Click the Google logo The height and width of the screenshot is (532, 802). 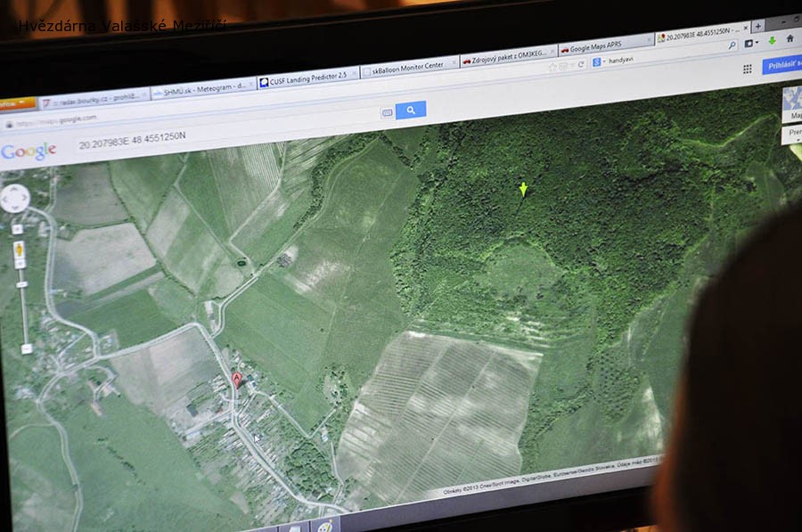29,151
